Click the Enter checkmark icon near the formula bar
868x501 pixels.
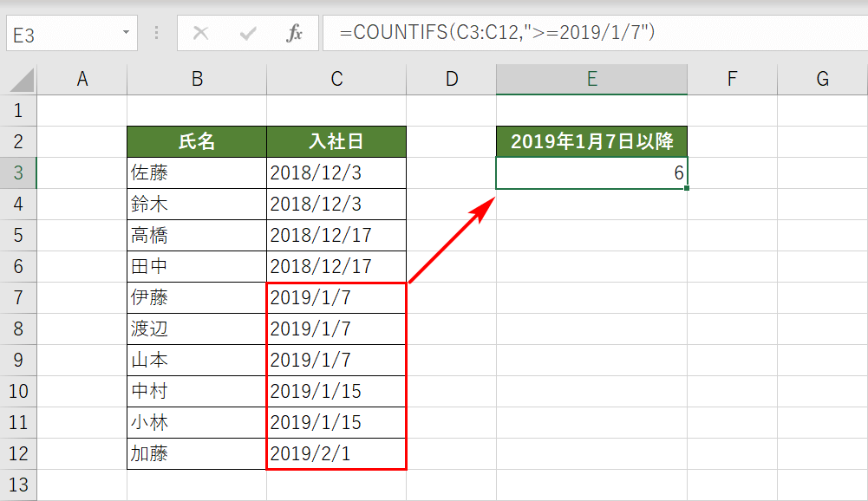pyautogui.click(x=248, y=34)
